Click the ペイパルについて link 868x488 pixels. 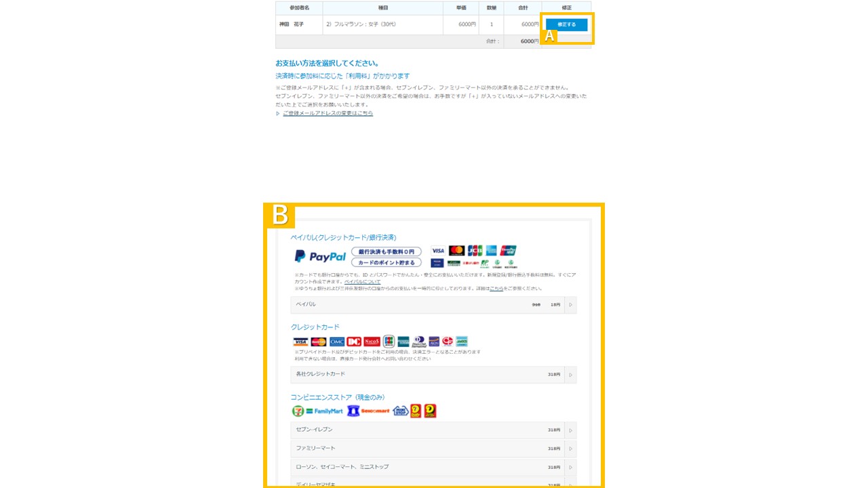click(x=362, y=281)
